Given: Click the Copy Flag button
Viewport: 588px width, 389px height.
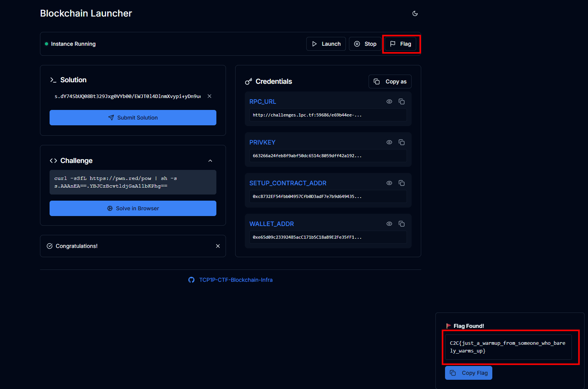Looking at the screenshot, I should point(468,373).
